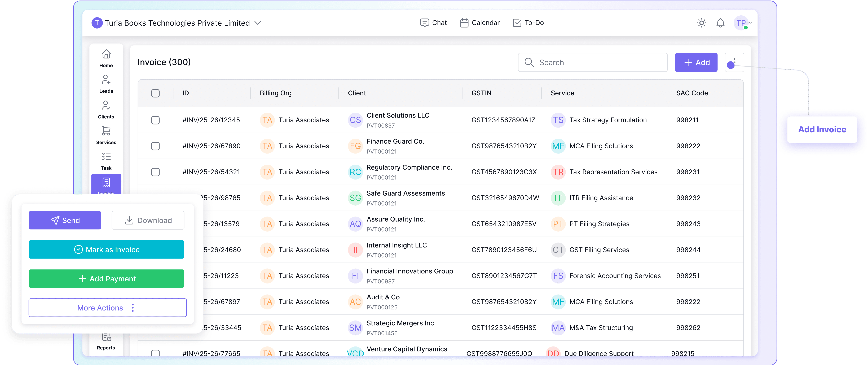This screenshot has width=868, height=365.
Task: Open Calendar from the top bar
Action: pos(480,22)
